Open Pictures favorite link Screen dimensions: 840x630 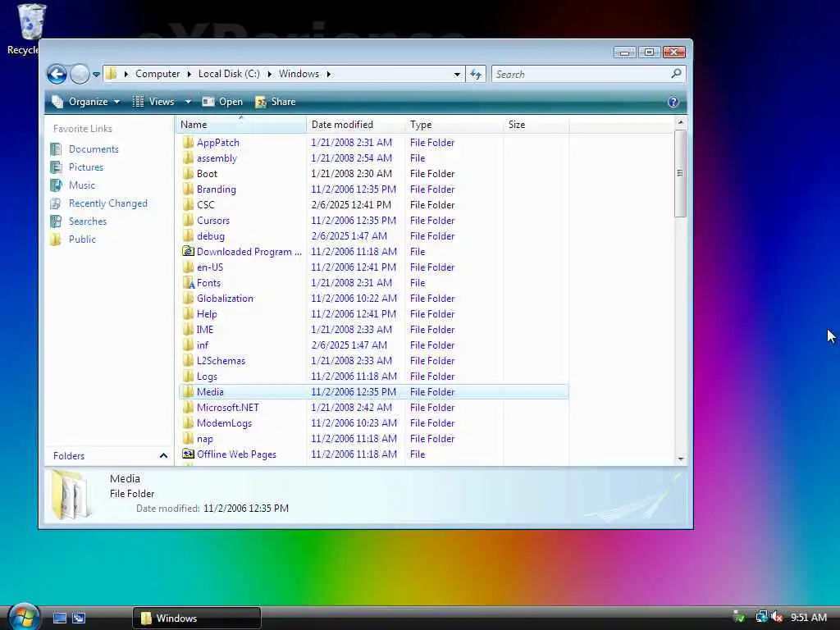(85, 167)
